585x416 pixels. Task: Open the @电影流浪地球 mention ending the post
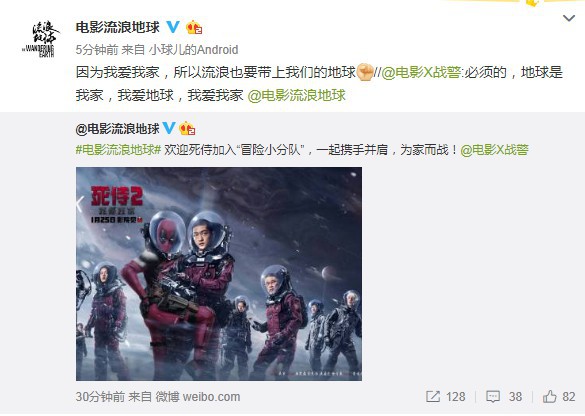pos(297,96)
